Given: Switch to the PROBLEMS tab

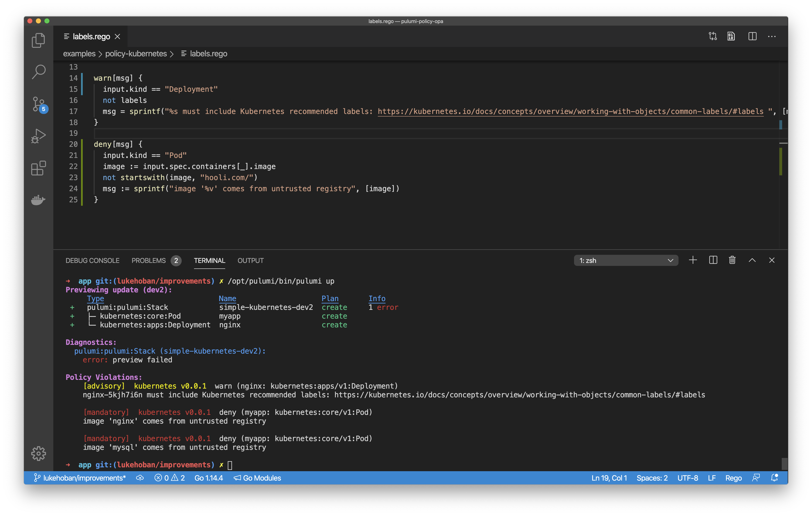Looking at the screenshot, I should pyautogui.click(x=149, y=261).
